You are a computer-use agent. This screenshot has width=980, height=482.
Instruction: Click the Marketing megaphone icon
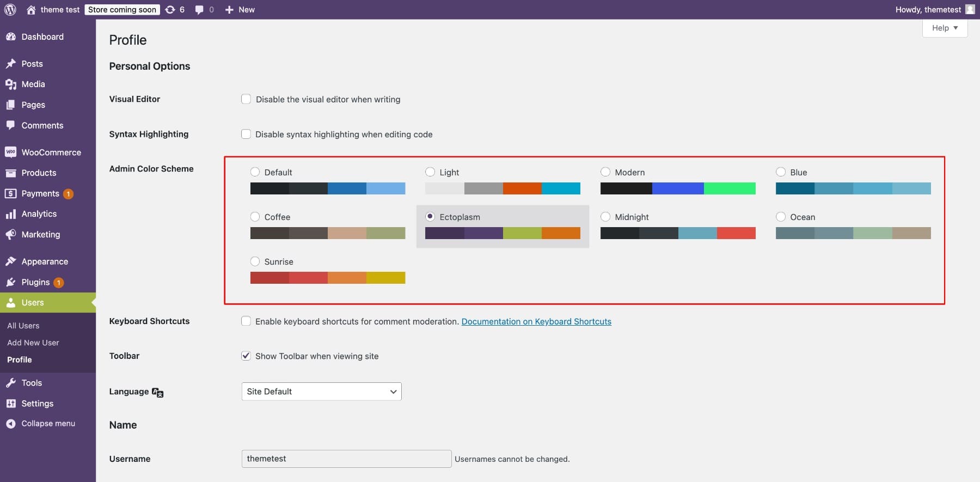(10, 234)
